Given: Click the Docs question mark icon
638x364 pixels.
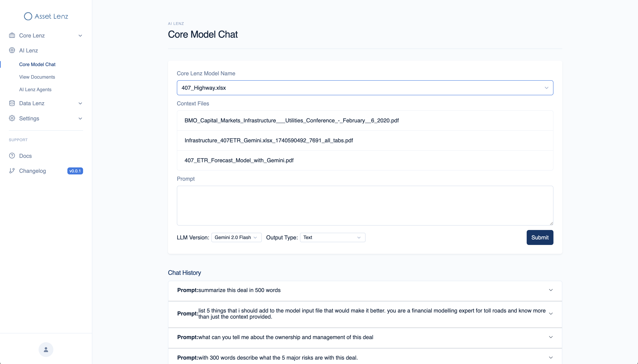Looking at the screenshot, I should 12,156.
